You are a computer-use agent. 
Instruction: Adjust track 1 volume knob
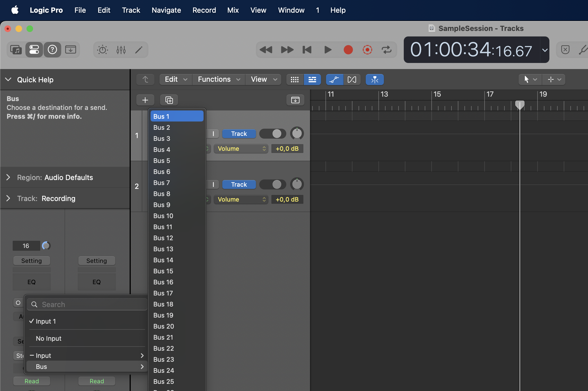[x=297, y=134]
